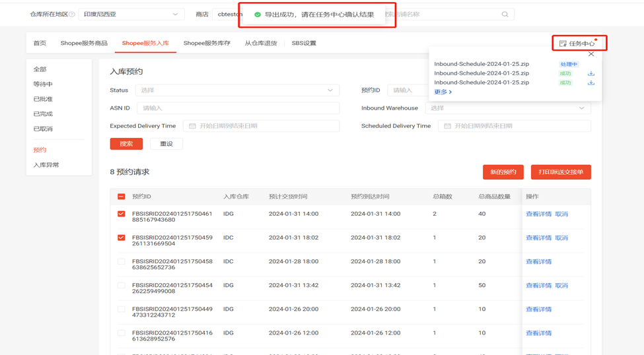Uncheck the row ending in 885167943680
Screen dimensions: 644x355
click(121, 214)
